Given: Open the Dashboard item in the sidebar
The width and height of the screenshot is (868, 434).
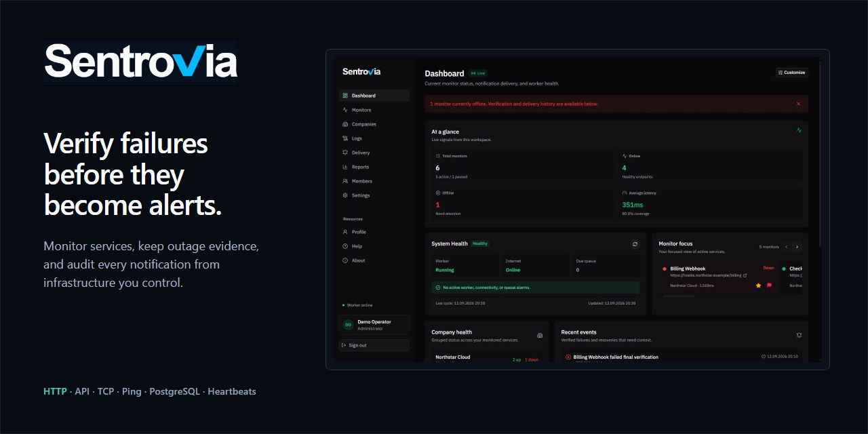Looking at the screenshot, I should pyautogui.click(x=374, y=96).
